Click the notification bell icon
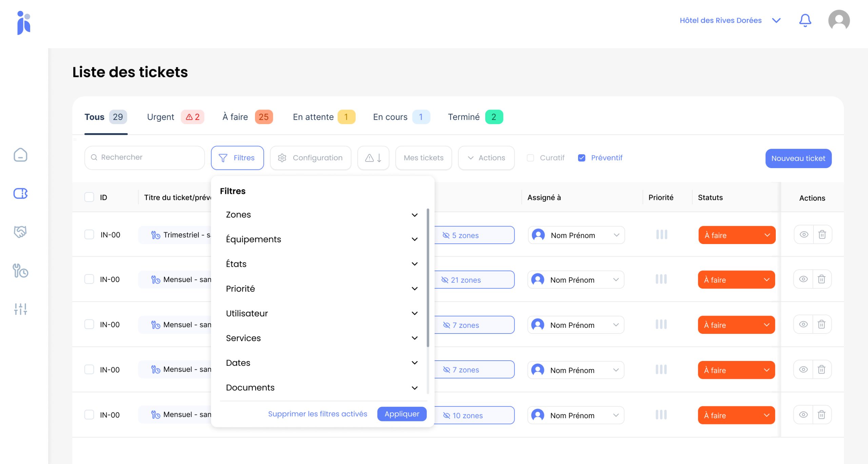 click(x=805, y=20)
